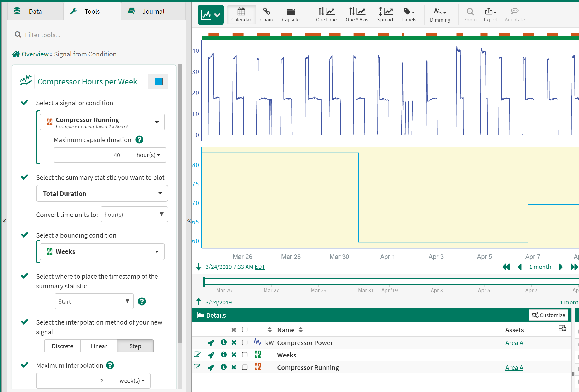Screen dimensions: 579x392
Task: Click the blue signal color swatch
Action: pos(159,81)
